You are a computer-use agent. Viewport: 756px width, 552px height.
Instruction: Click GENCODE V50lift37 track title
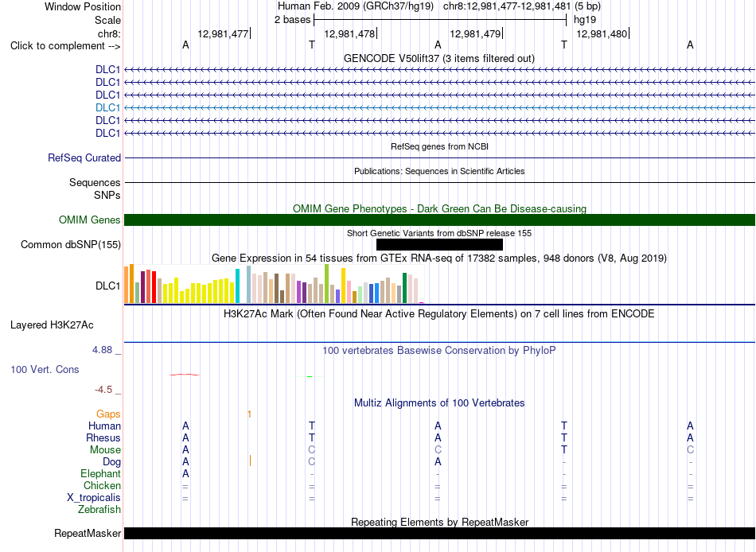[x=439, y=59]
